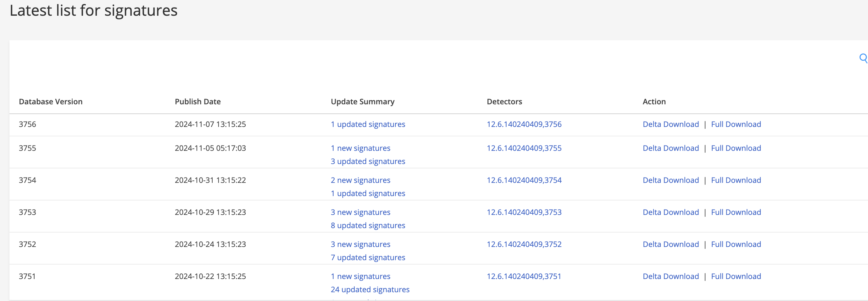Open '7 updated signatures' link
This screenshot has height=301, width=868.
pos(368,257)
